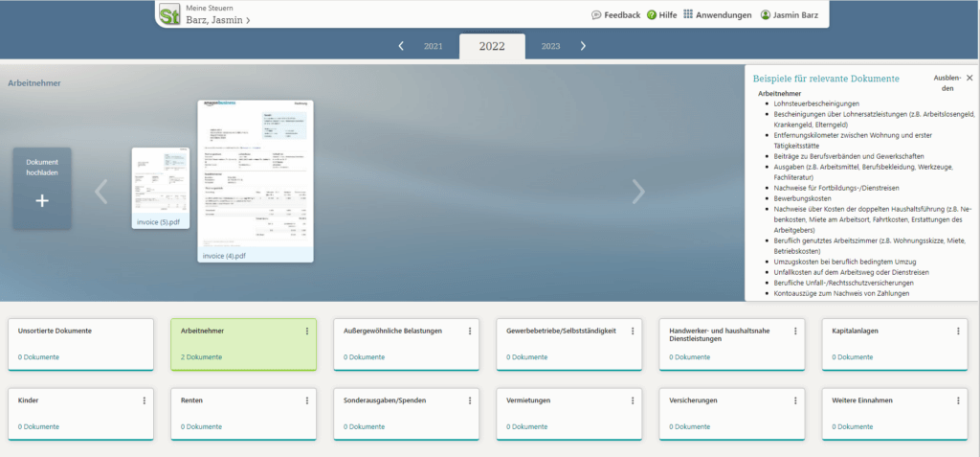Click plus to upload a document
This screenshot has width=980, height=457.
pos(41,200)
